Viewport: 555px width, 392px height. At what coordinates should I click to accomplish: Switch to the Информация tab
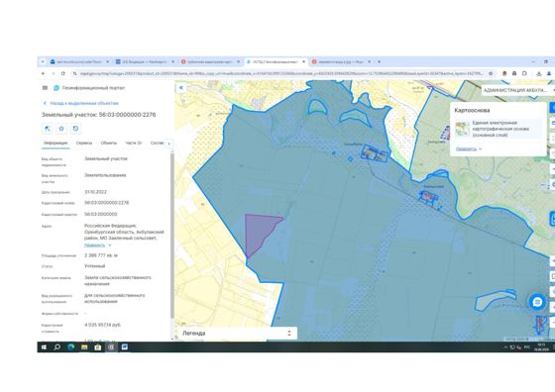(x=55, y=144)
